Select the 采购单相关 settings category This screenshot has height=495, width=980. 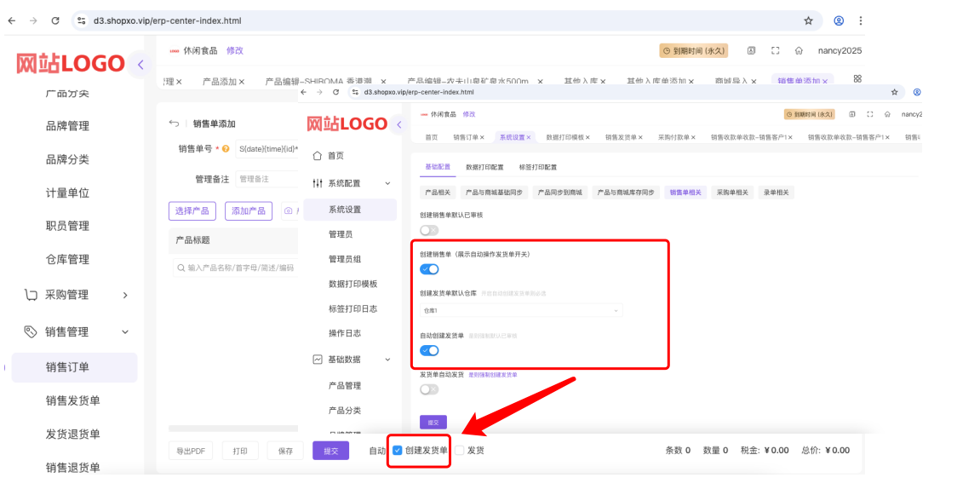732,193
